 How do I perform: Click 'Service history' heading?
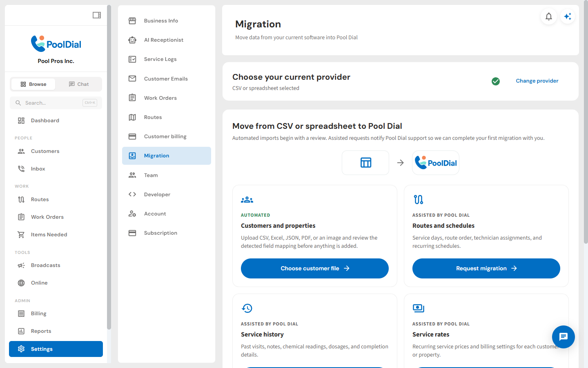point(262,334)
